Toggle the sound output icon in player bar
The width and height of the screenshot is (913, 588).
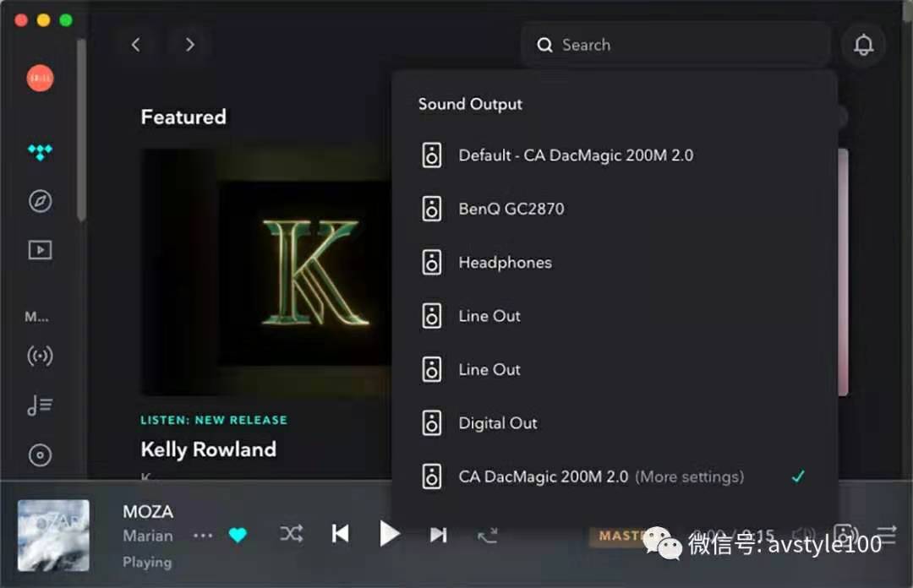click(845, 535)
